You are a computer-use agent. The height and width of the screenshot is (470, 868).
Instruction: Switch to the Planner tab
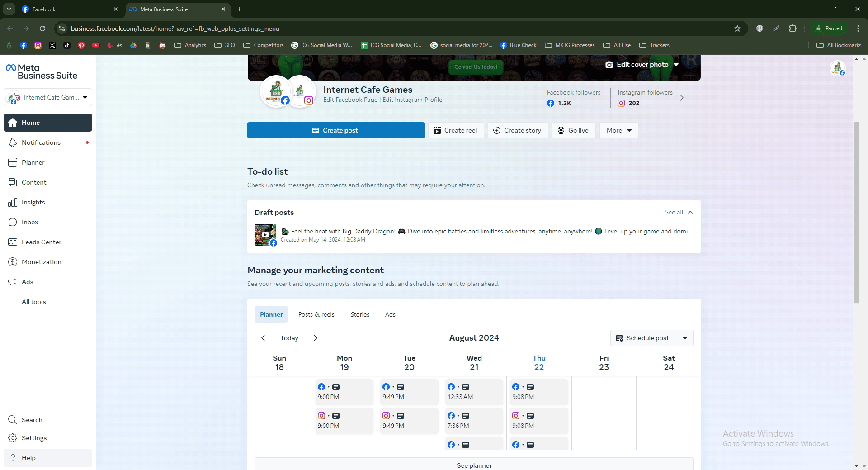point(271,314)
